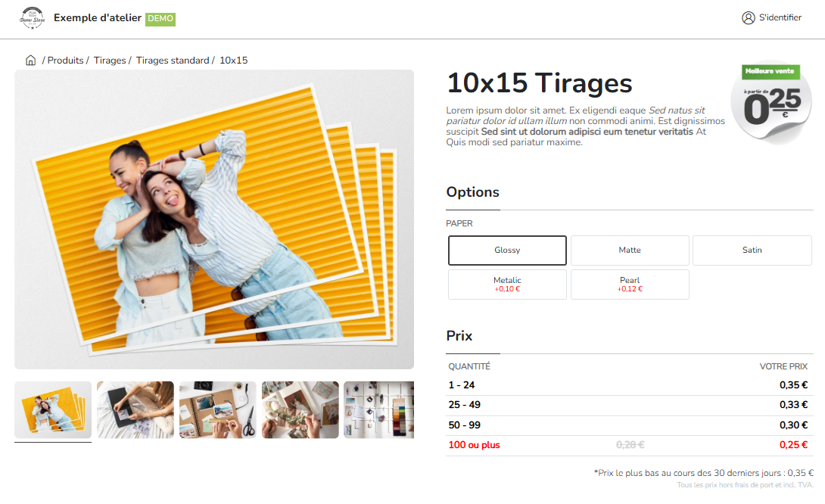Select the Glossy paper option

click(507, 250)
